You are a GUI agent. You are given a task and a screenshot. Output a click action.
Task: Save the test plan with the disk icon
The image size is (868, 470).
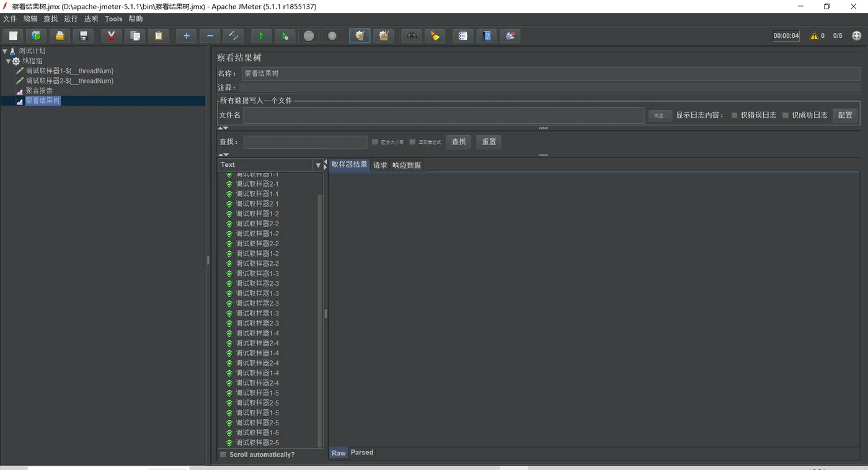pos(83,36)
